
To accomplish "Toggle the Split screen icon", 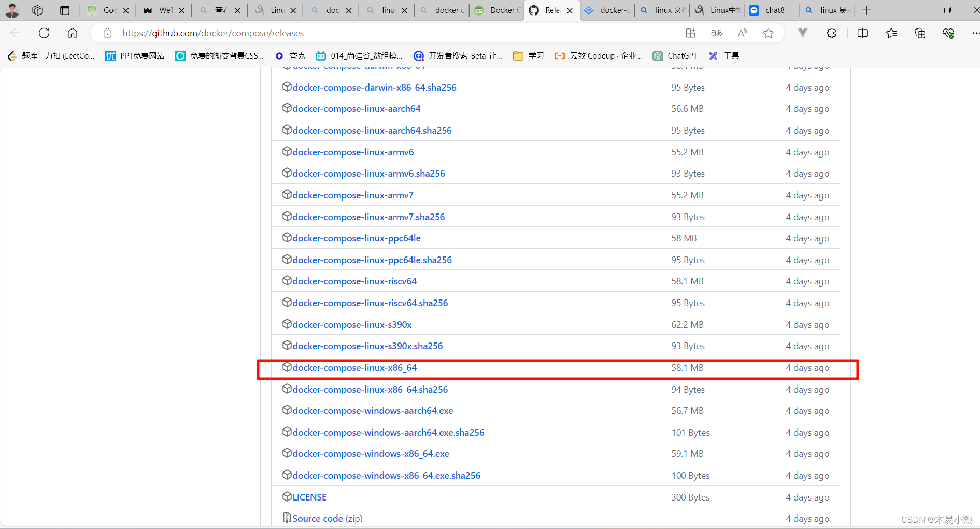I will (862, 33).
